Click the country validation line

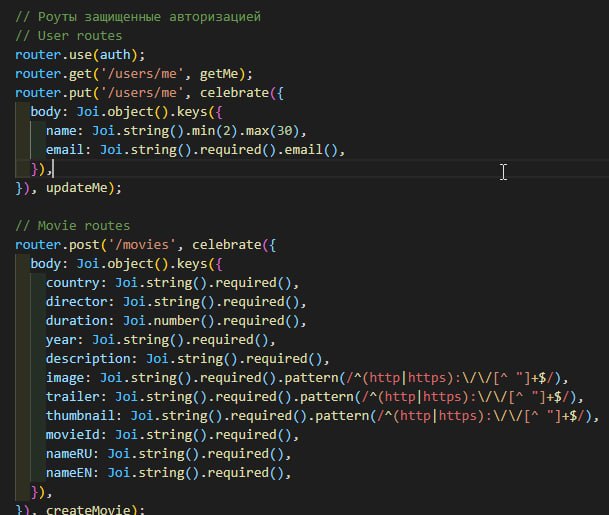(172, 283)
